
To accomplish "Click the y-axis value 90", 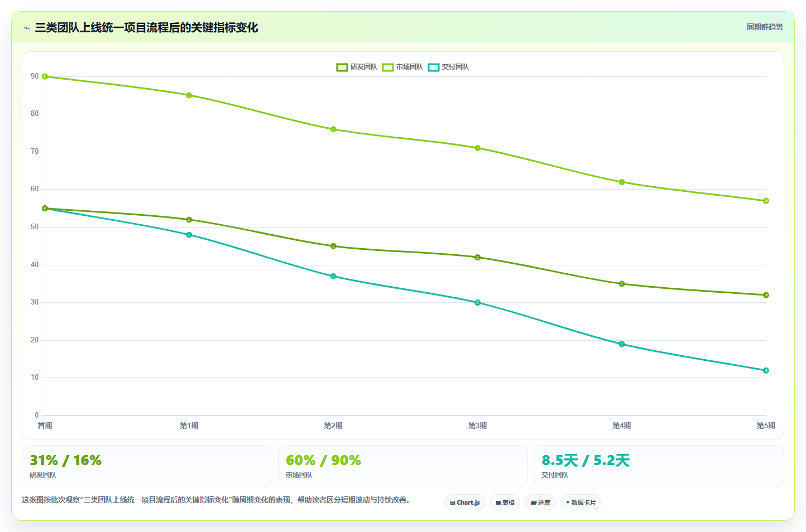I will pos(35,76).
